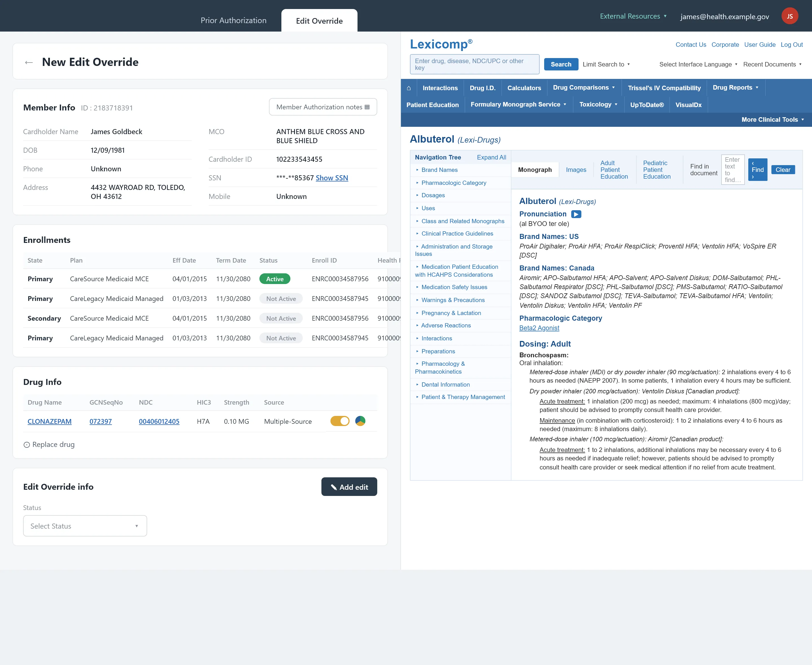Open the JS user avatar

789,16
